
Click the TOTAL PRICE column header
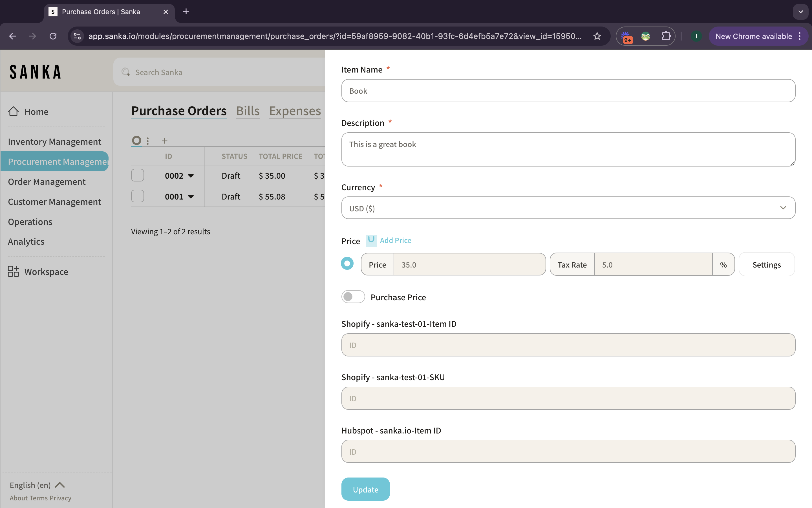coord(280,156)
